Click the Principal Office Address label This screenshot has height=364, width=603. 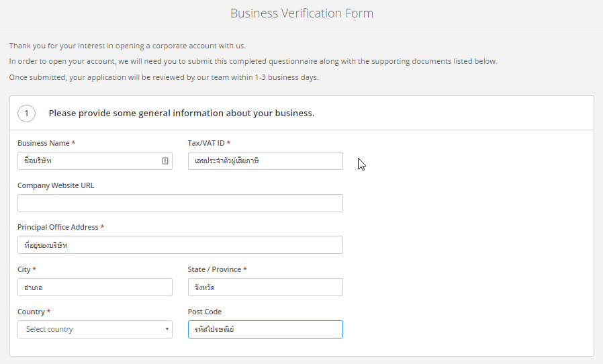tap(58, 227)
